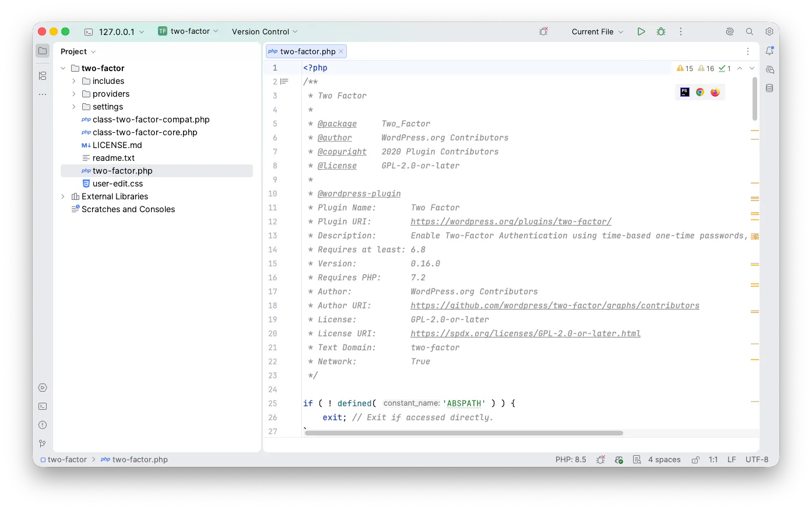The height and width of the screenshot is (510, 812).
Task: Show more tool windows ellipsis
Action: pyautogui.click(x=43, y=94)
